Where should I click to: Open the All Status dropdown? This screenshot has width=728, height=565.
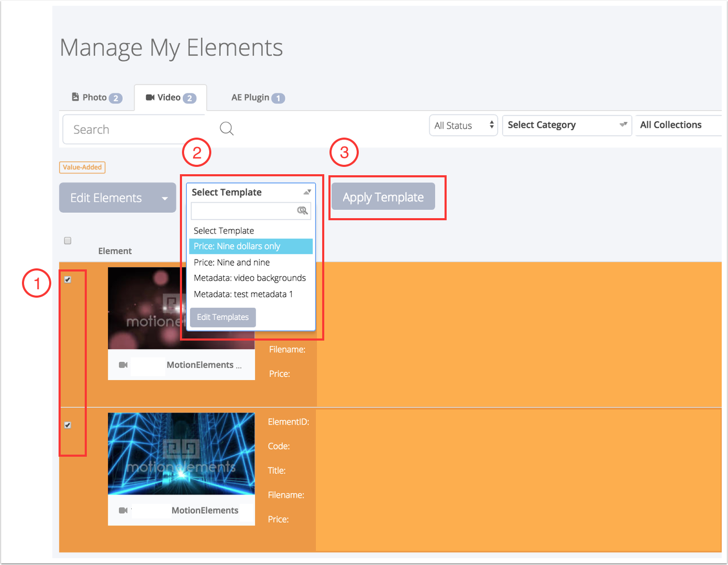coord(463,126)
